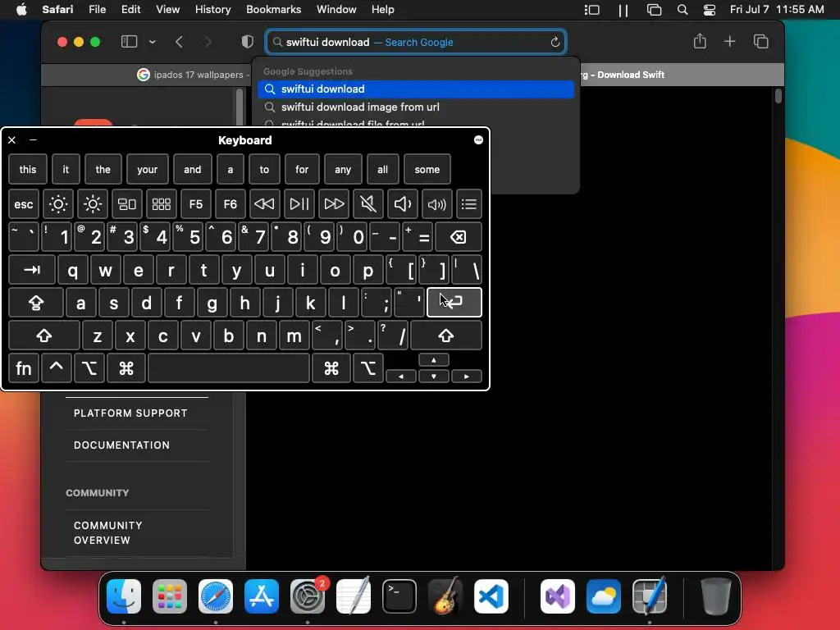Click the Mission Control key
The height and width of the screenshot is (630, 840).
(126, 204)
